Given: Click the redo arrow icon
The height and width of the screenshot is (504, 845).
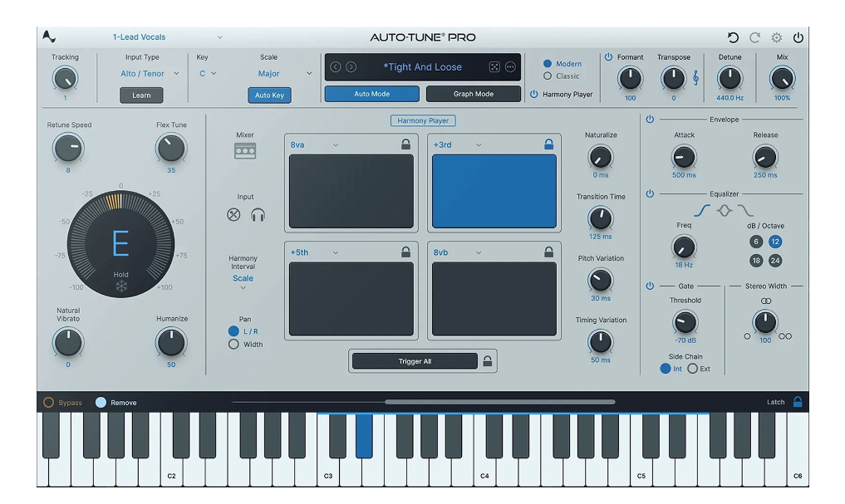Looking at the screenshot, I should 755,37.
